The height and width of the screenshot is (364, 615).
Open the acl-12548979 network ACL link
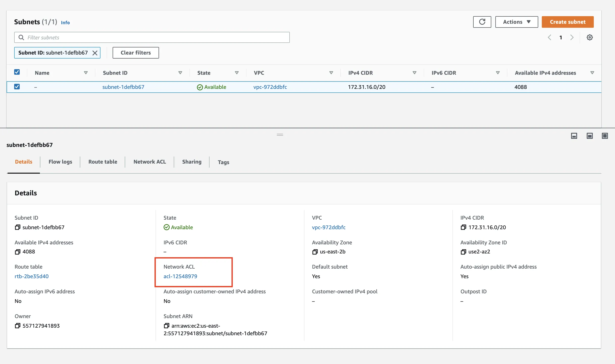click(x=180, y=276)
